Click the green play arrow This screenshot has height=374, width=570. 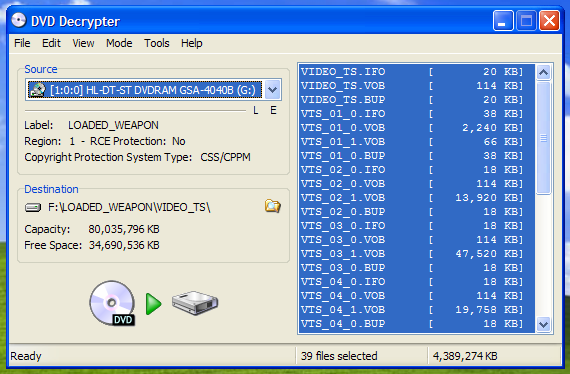(x=153, y=304)
